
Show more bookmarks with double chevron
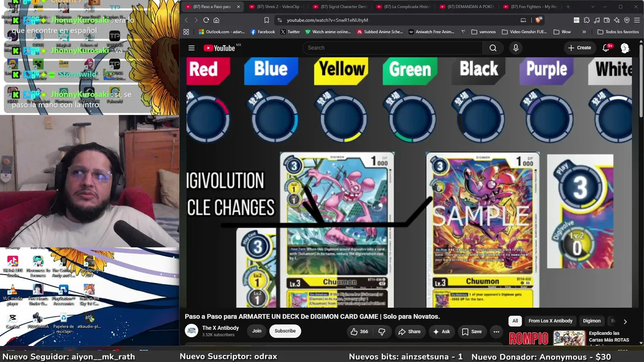click(x=584, y=32)
